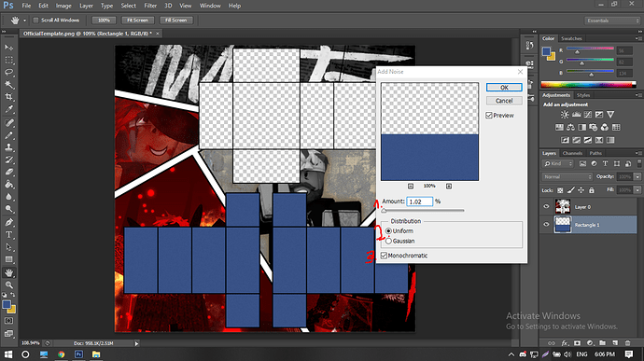Screen dimensions: 644x361
Task: Select the Clone Stamp tool
Action: tap(8, 147)
